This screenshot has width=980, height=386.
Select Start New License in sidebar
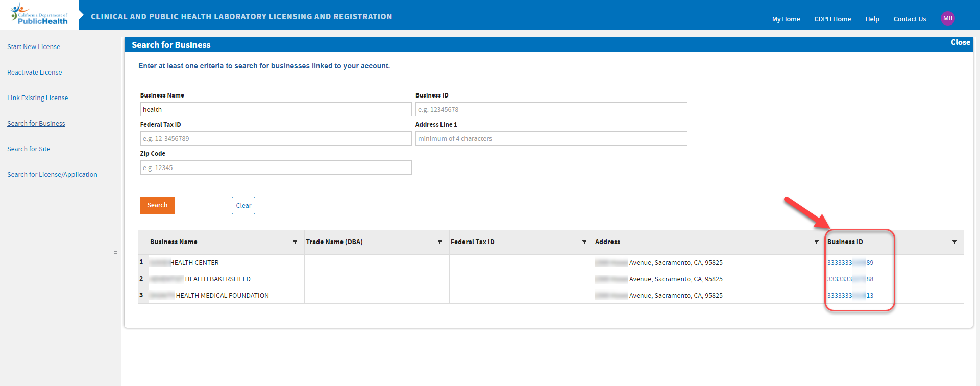[x=34, y=46]
